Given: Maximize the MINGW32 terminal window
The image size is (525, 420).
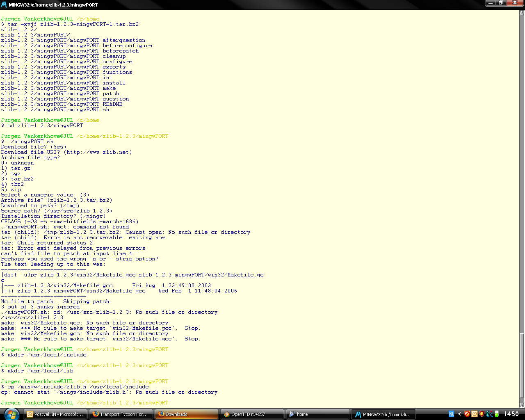Looking at the screenshot, I should (501, 3).
